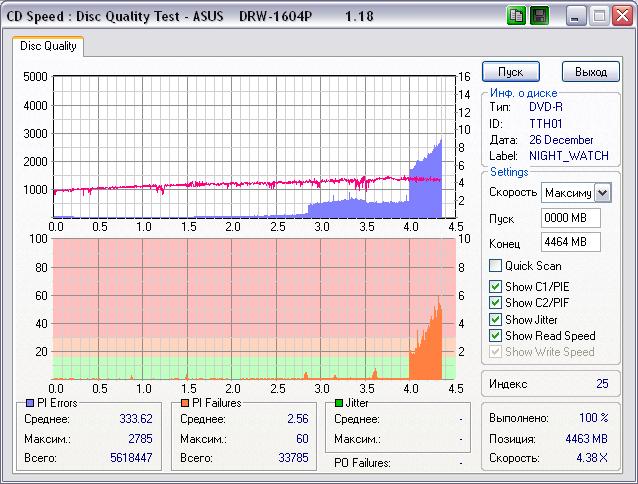638x484 pixels.
Task: Disable the Show Jitter checkbox
Action: click(x=495, y=319)
